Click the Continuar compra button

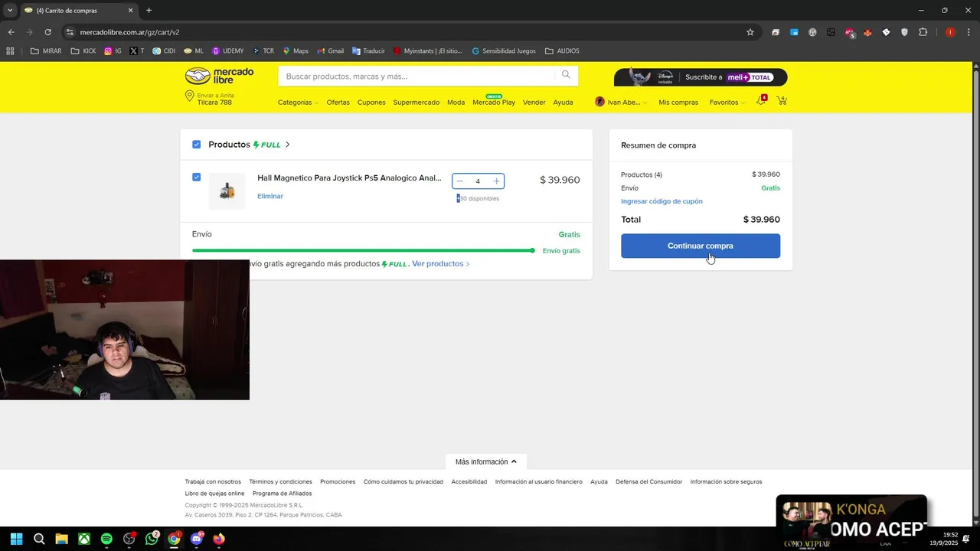(701, 246)
